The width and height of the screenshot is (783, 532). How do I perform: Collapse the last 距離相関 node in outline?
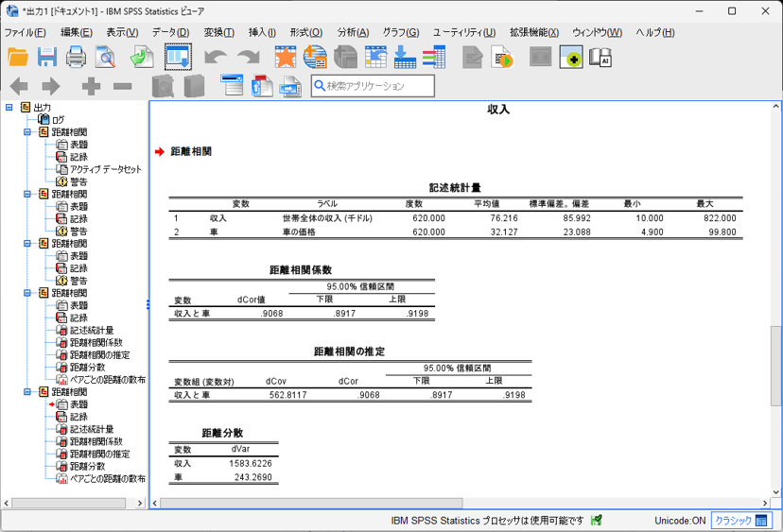(x=28, y=392)
